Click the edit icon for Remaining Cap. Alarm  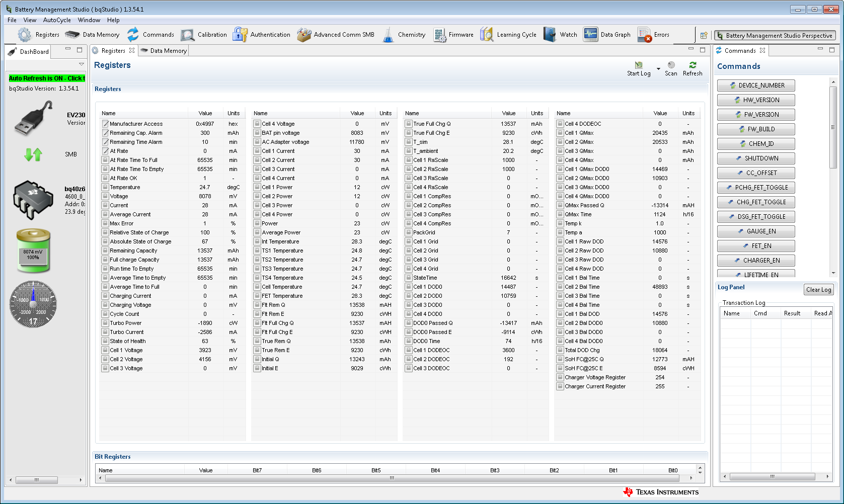tap(105, 133)
